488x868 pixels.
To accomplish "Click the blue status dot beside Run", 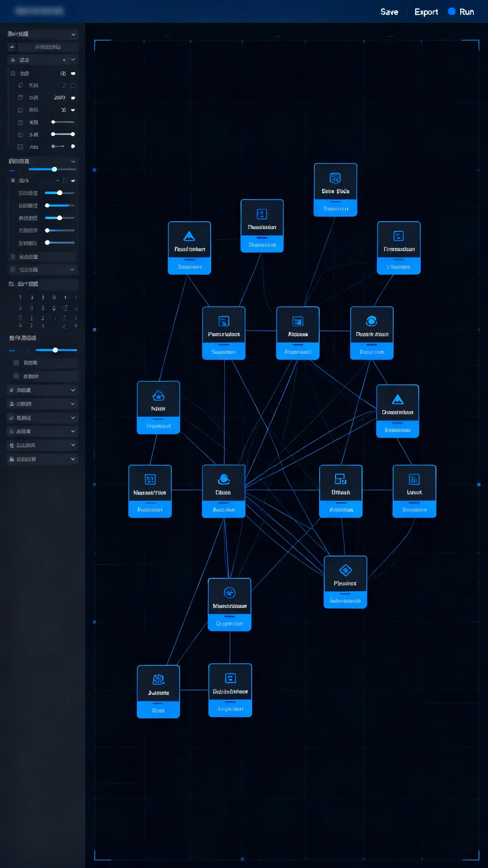I will coord(451,12).
